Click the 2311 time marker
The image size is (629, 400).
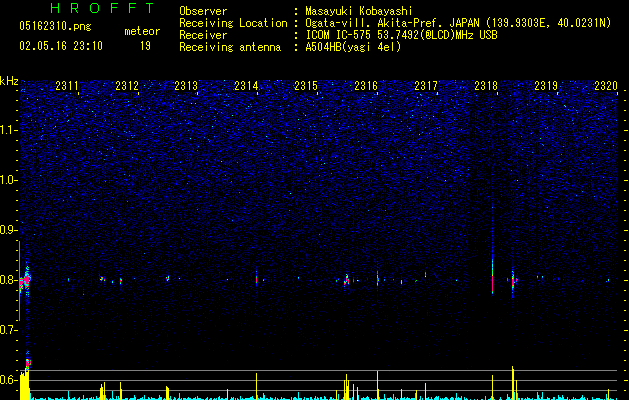[x=67, y=85]
